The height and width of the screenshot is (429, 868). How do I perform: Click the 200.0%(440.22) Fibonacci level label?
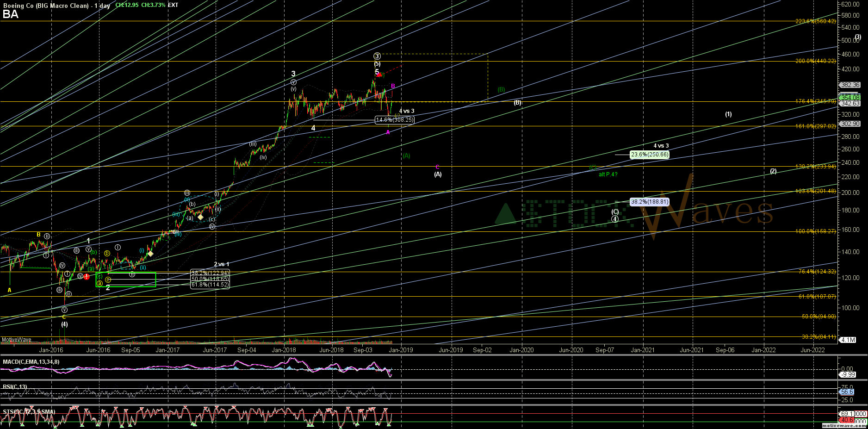816,61
